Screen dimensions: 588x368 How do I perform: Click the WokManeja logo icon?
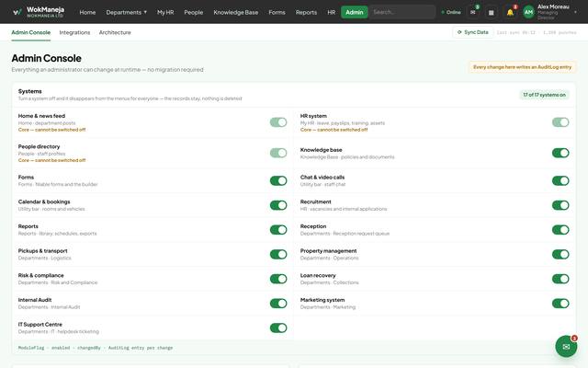point(17,12)
